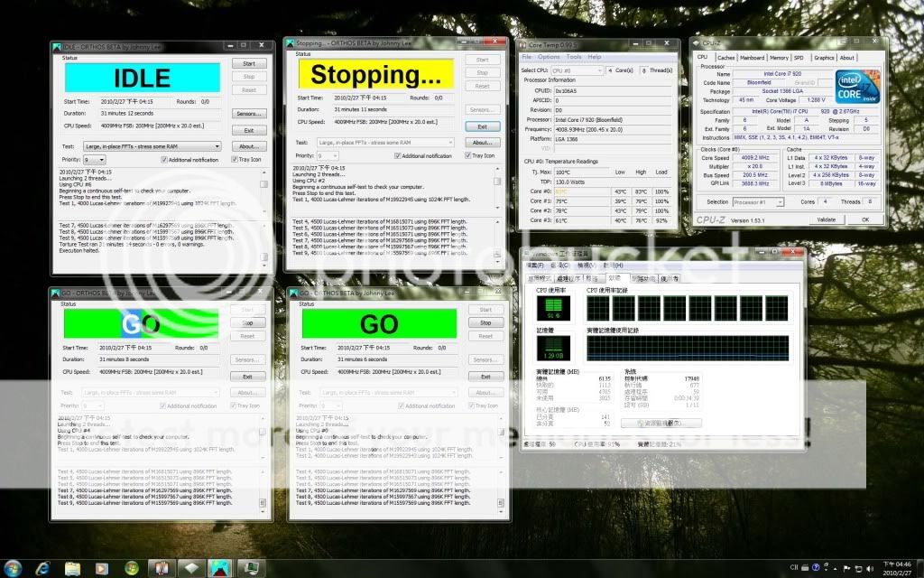This screenshot has height=578, width=924.
Task: Switch to Memory tab in CPU-Z
Action: (x=779, y=58)
